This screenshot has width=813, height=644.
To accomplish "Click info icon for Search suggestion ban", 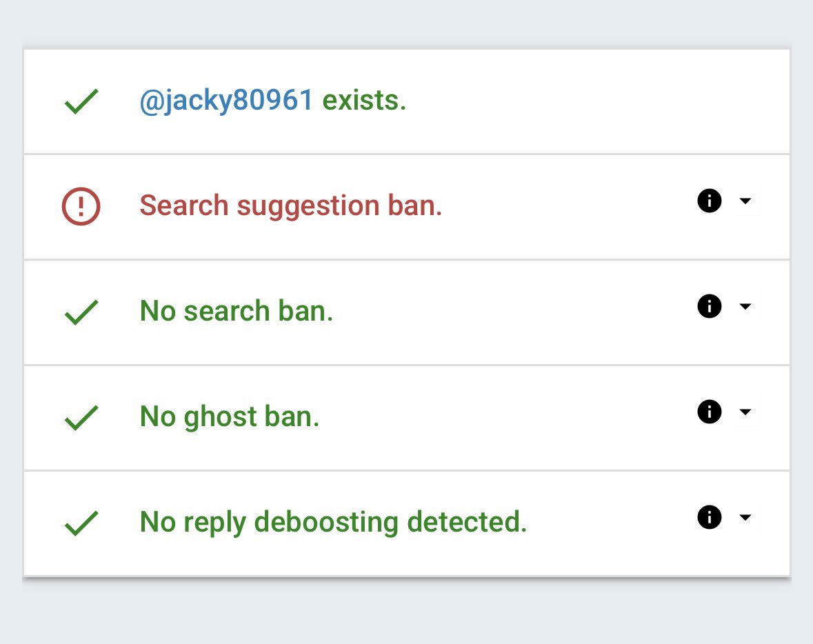I will [x=710, y=201].
